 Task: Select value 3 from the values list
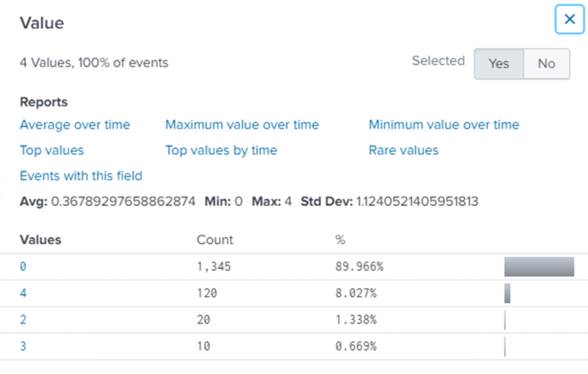pyautogui.click(x=22, y=346)
